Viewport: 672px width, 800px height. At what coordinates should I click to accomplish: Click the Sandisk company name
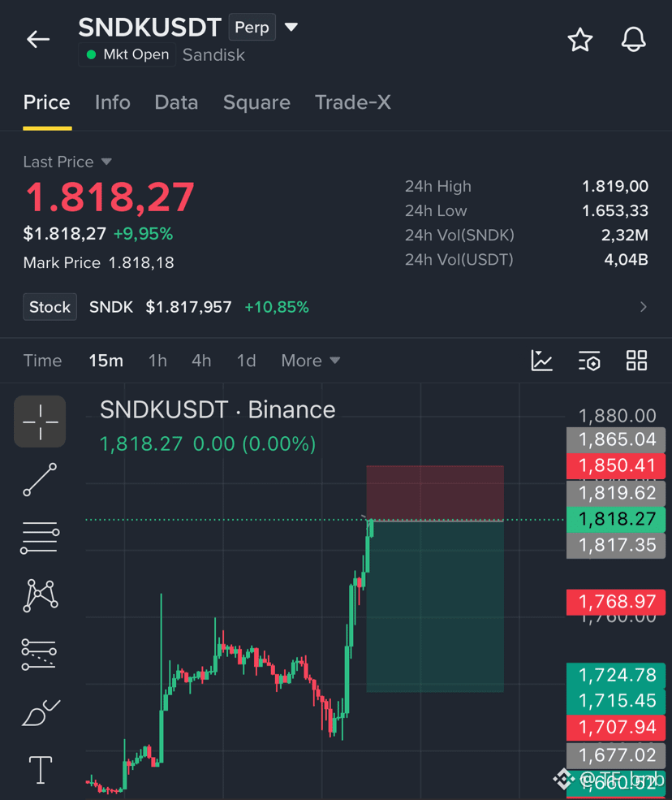coord(213,55)
